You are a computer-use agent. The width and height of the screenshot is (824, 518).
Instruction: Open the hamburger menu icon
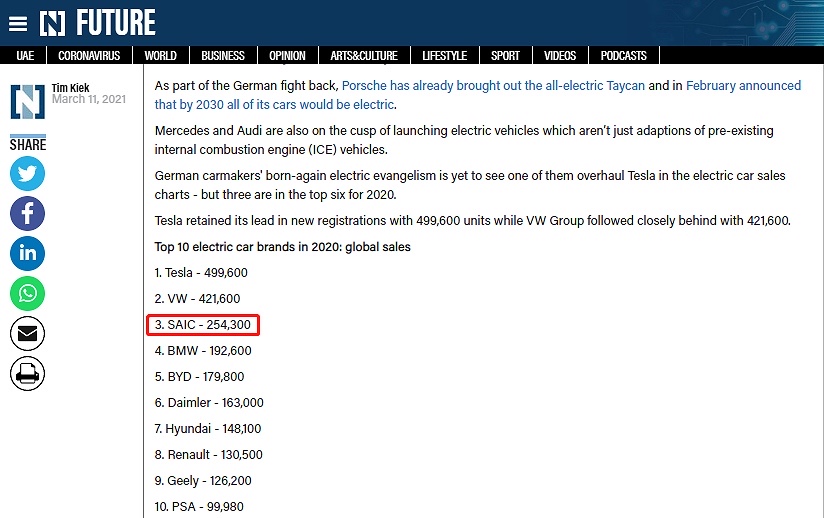(18, 24)
